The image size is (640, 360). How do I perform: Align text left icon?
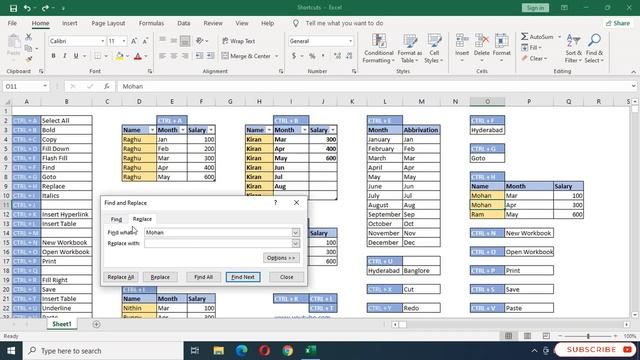pos(162,56)
